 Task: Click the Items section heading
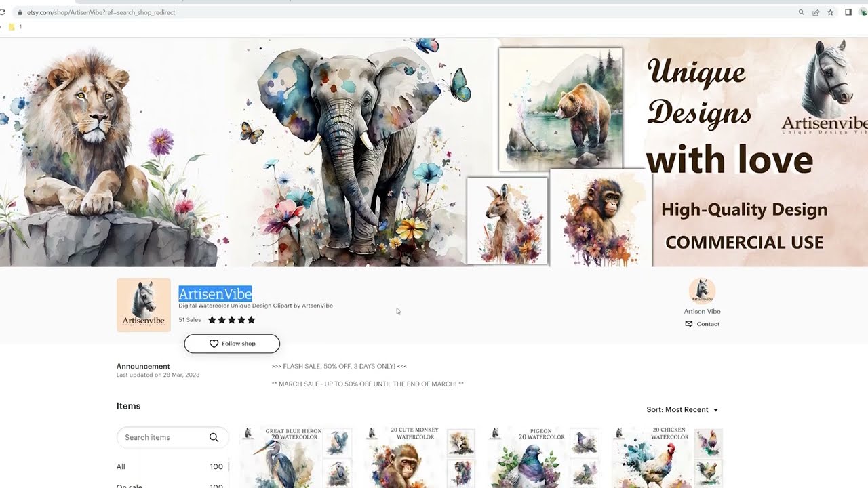click(128, 406)
